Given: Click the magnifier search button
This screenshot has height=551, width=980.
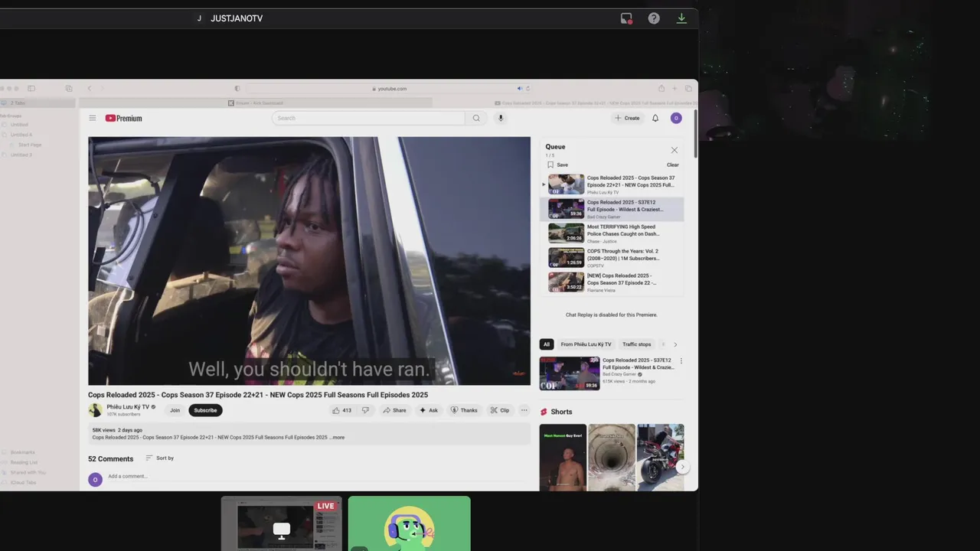Looking at the screenshot, I should pyautogui.click(x=476, y=118).
